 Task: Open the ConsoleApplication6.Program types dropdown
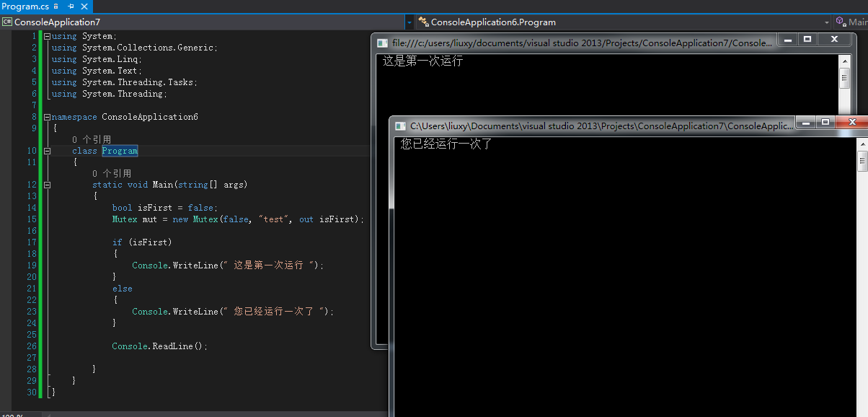(x=827, y=22)
